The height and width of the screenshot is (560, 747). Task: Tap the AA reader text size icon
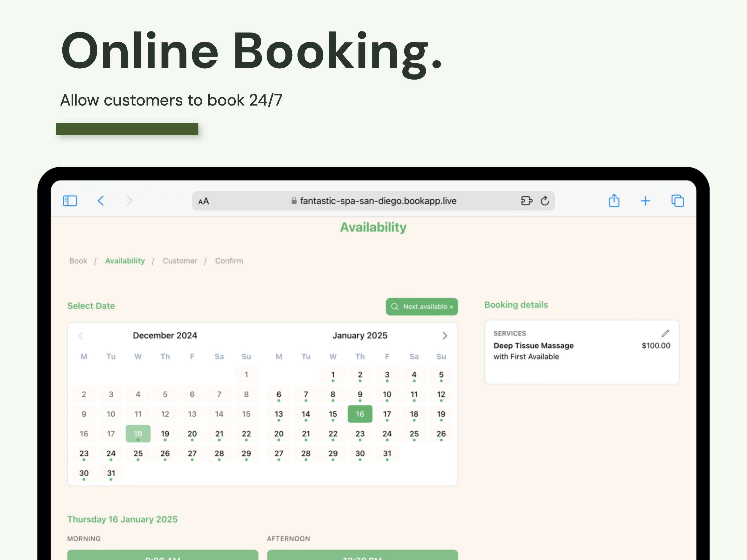click(203, 201)
